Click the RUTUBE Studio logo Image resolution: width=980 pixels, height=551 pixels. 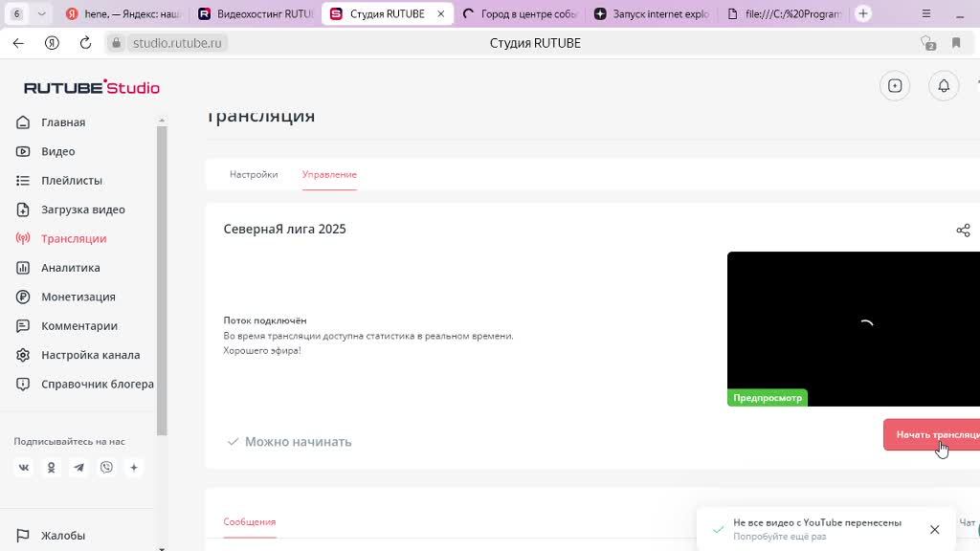pyautogui.click(x=92, y=87)
